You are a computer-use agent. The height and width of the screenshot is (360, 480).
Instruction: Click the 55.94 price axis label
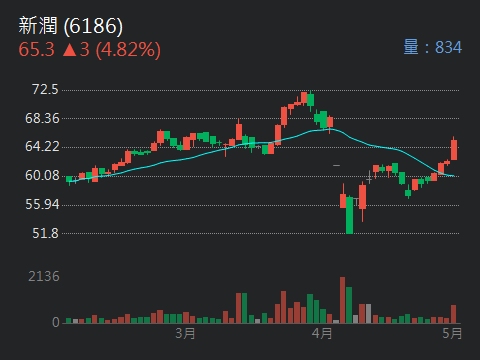(42, 204)
